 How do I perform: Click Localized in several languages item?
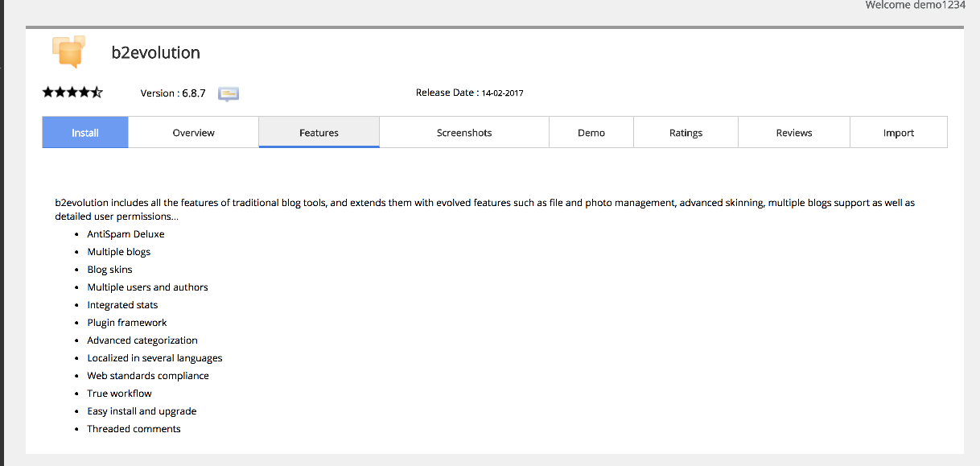tap(155, 358)
